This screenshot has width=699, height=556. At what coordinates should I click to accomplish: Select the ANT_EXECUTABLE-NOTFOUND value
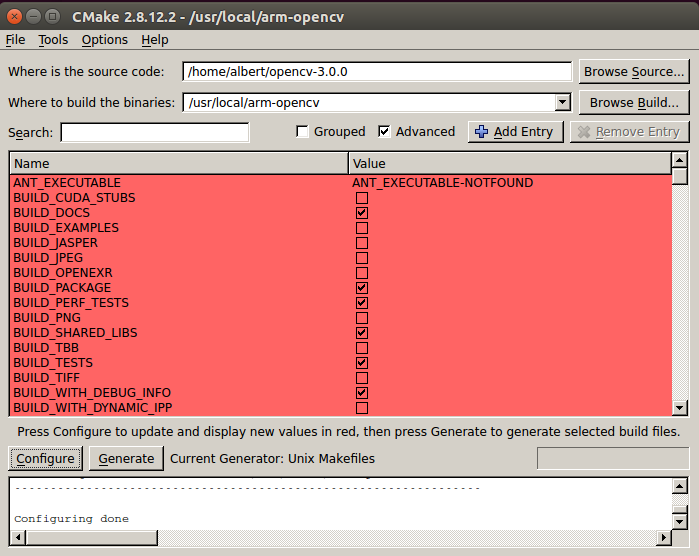(443, 183)
